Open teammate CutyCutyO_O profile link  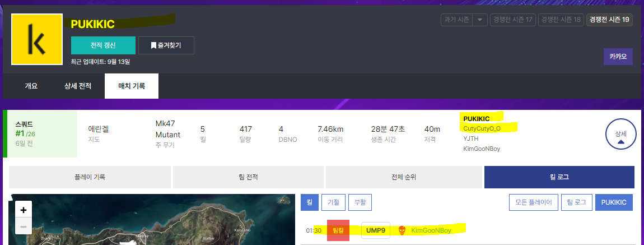pyautogui.click(x=482, y=128)
